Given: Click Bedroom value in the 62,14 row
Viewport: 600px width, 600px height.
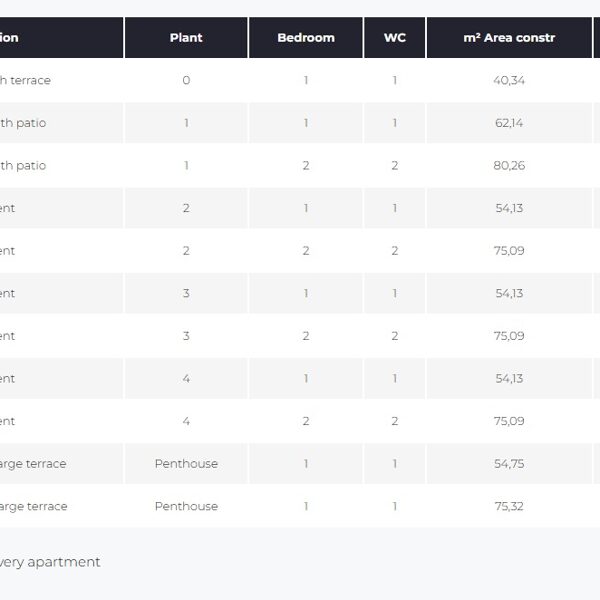Looking at the screenshot, I should [x=306, y=123].
